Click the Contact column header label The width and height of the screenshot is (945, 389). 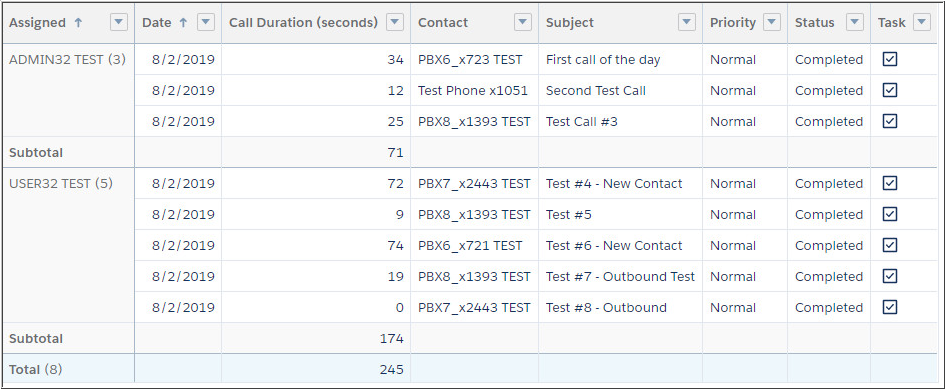[443, 22]
